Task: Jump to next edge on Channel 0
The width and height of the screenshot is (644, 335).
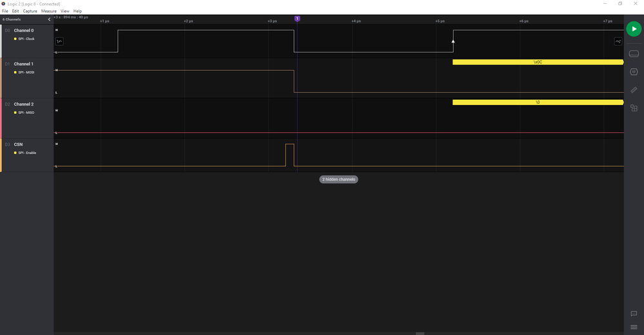Action: [x=618, y=41]
